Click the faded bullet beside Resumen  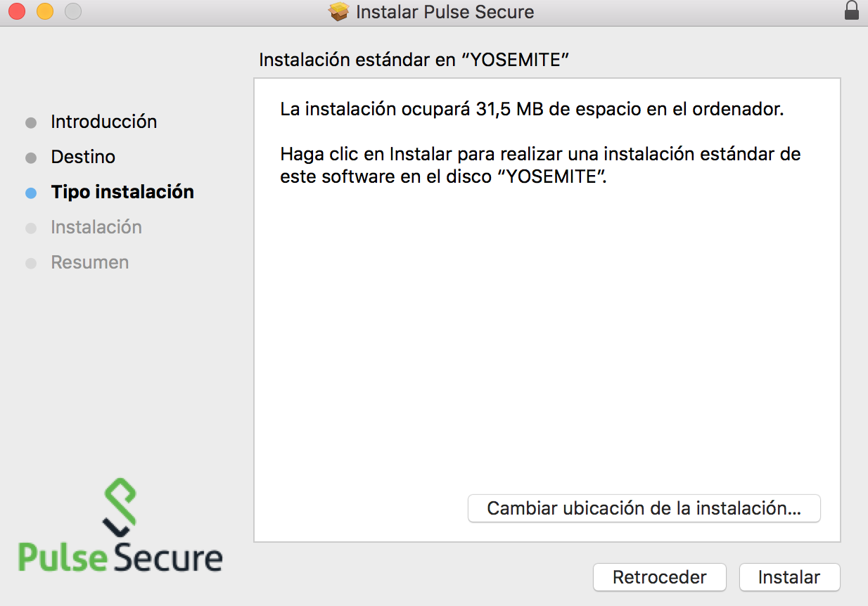[31, 263]
